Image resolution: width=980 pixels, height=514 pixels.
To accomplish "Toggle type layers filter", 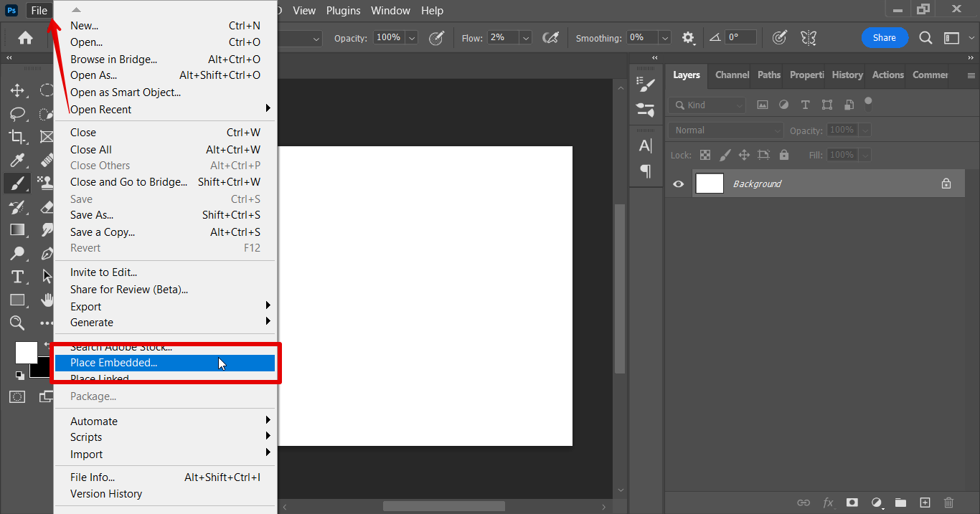I will (x=805, y=105).
